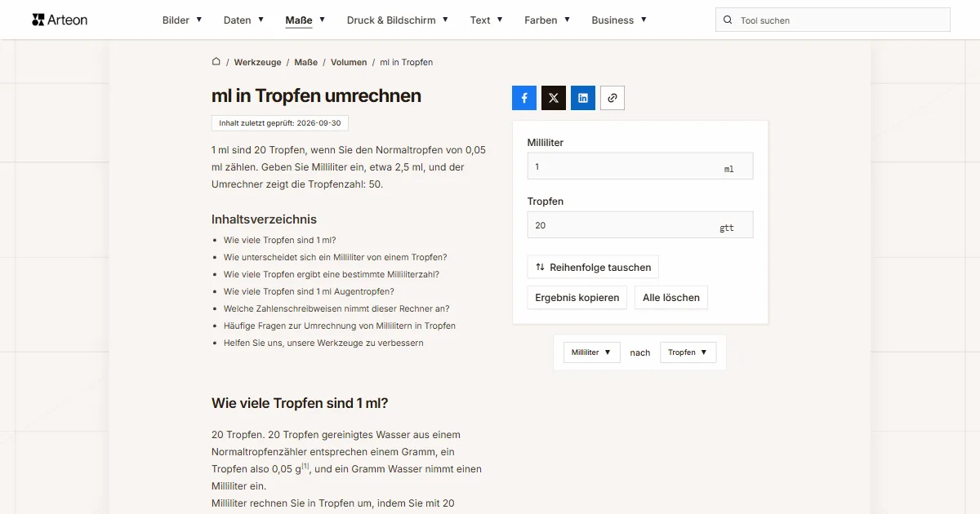The image size is (980, 514).
Task: Click footnote reference [1]
Action: click(x=305, y=466)
